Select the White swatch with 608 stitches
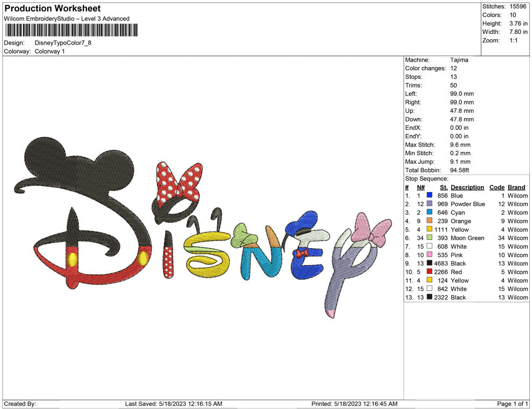 [429, 246]
